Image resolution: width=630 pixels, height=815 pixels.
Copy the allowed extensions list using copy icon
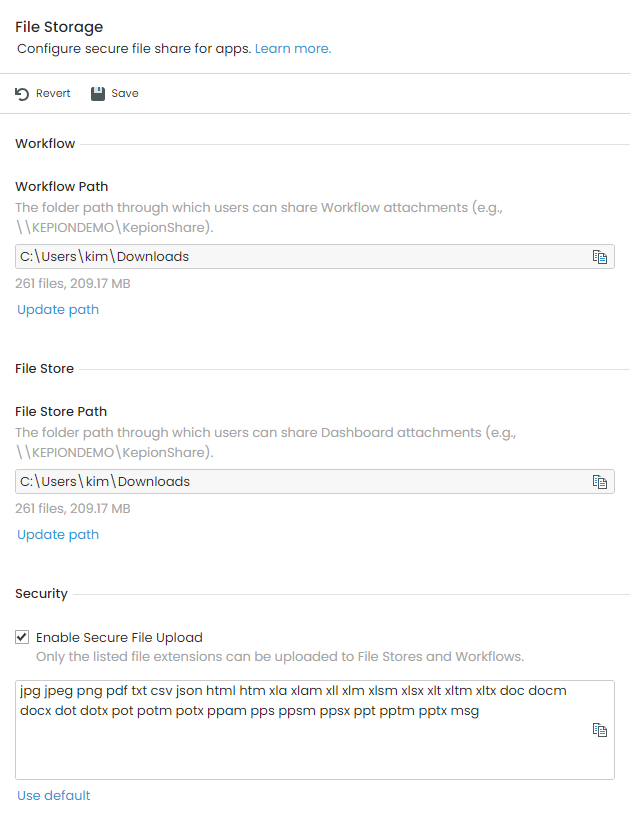(600, 730)
